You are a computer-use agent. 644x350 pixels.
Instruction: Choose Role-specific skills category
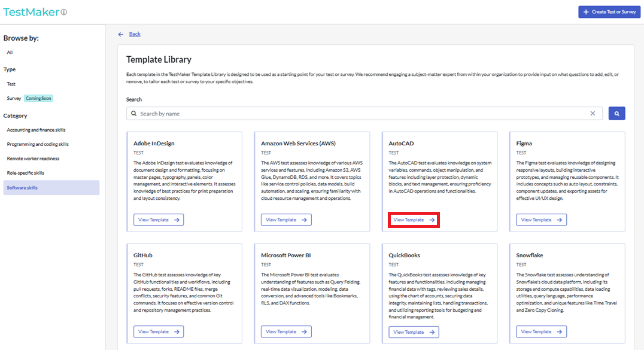(26, 173)
